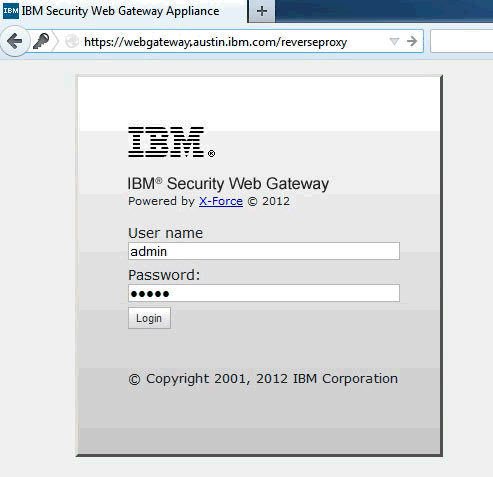Open a new tab with plus button

point(262,11)
